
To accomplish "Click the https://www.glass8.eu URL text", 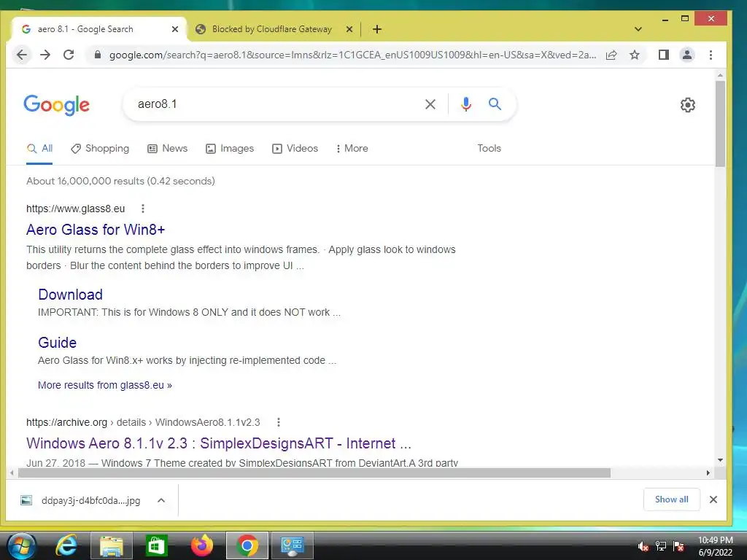I will [x=75, y=209].
